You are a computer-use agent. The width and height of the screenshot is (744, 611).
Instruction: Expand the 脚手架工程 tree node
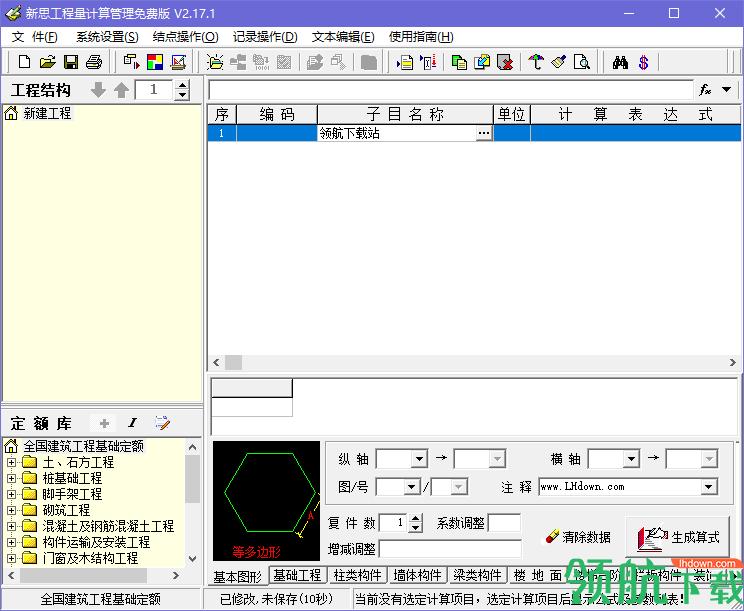pos(11,494)
